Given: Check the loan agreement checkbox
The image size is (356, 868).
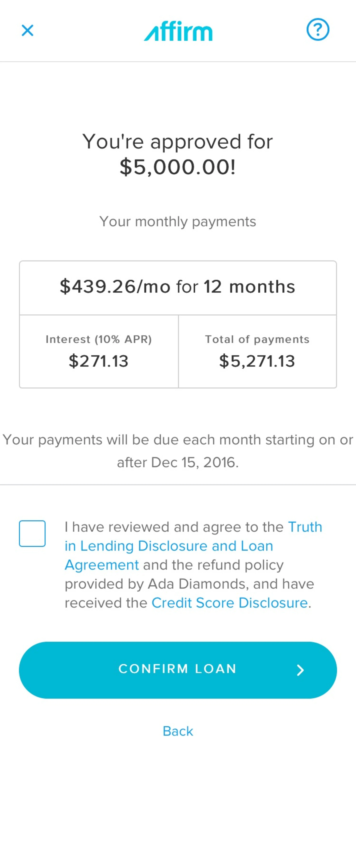Looking at the screenshot, I should coord(32,533).
